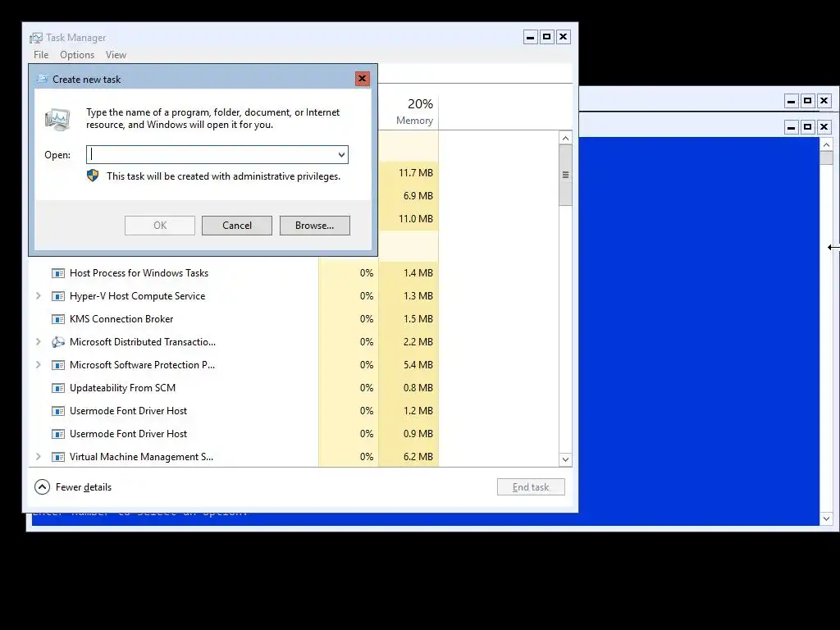
Task: Click the 6.2 MB memory value
Action: 418,457
